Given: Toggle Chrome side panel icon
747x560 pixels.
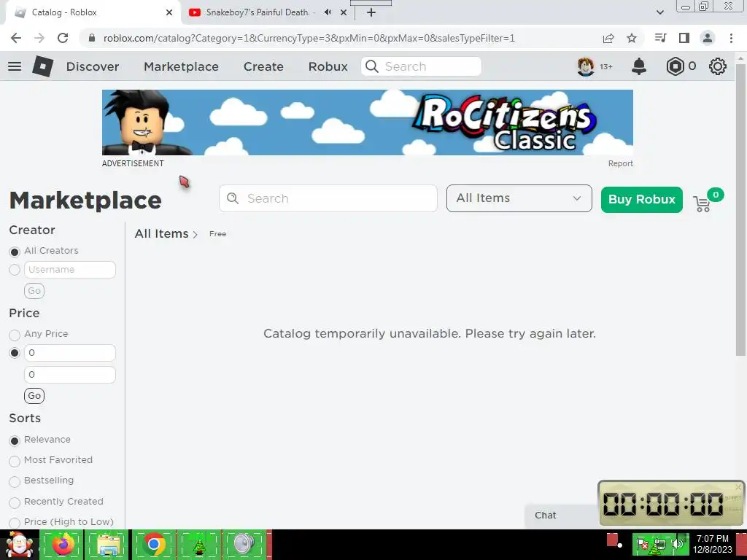Looking at the screenshot, I should [x=684, y=38].
